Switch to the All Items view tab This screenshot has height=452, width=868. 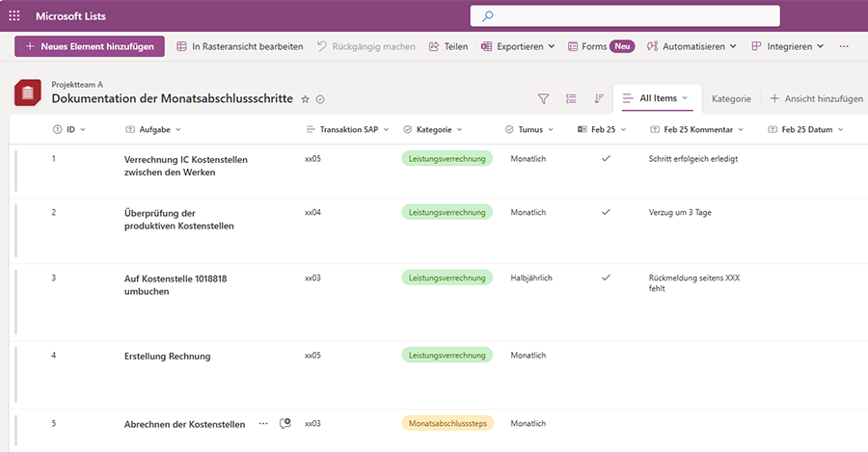(x=658, y=98)
